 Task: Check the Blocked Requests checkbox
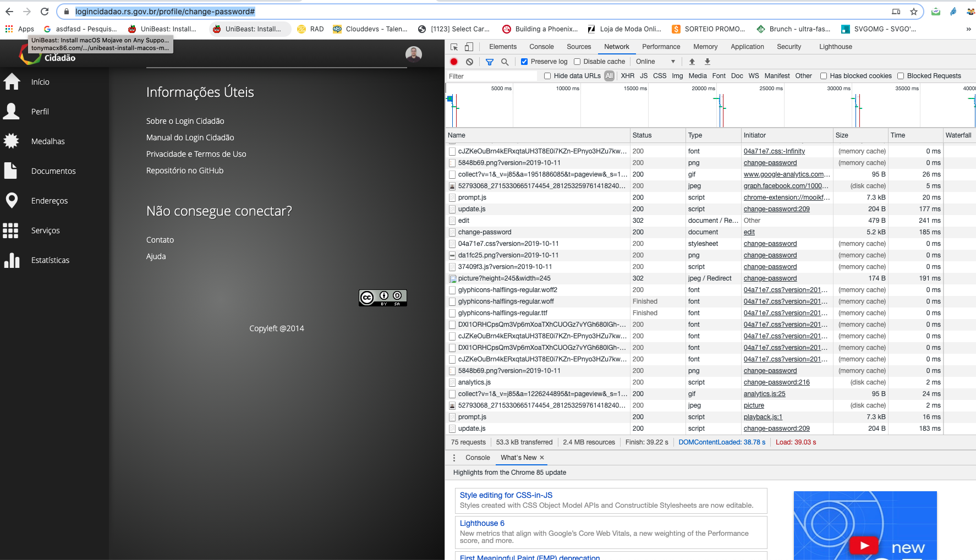coord(901,76)
